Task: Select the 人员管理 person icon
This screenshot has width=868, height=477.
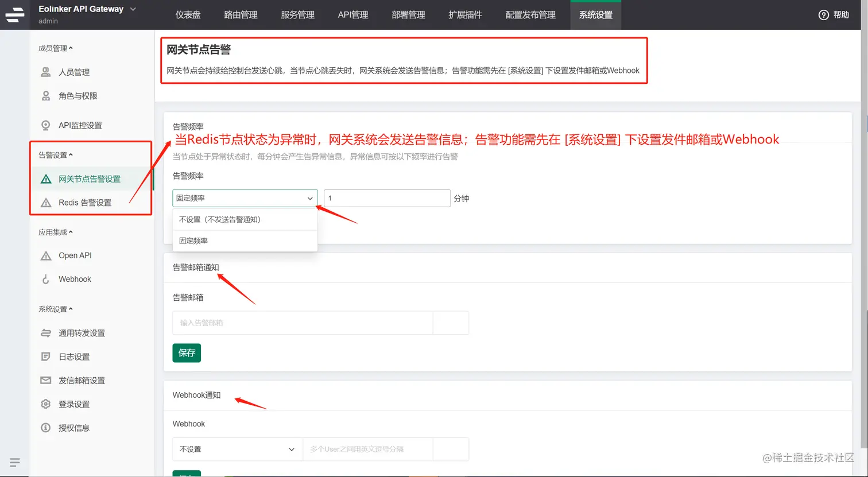Action: click(46, 72)
